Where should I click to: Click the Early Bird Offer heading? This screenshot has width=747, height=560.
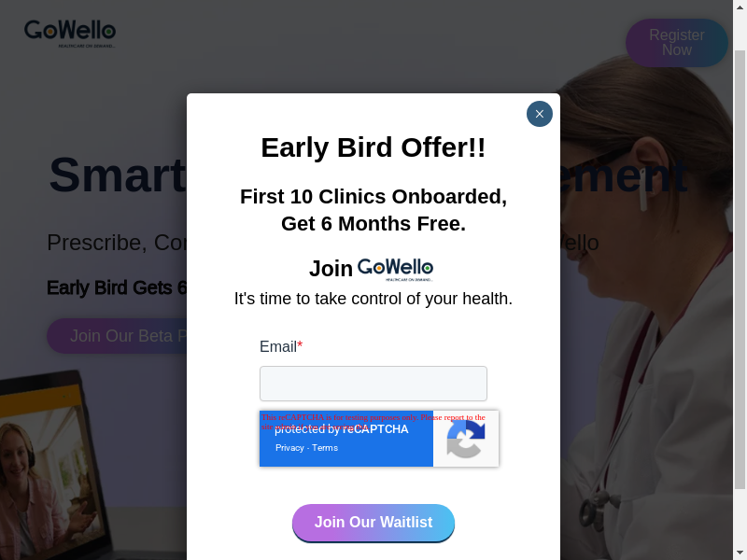[x=373, y=147]
